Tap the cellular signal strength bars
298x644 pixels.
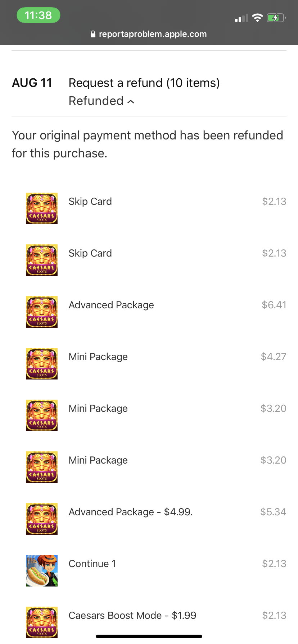click(x=241, y=18)
